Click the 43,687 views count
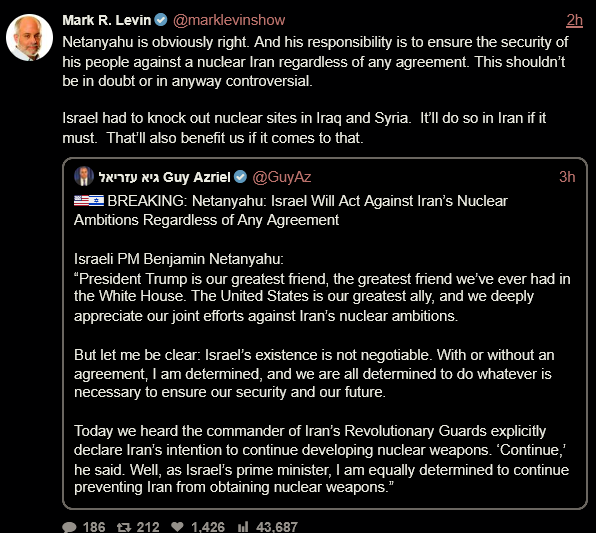The width and height of the screenshot is (596, 533). (277, 527)
